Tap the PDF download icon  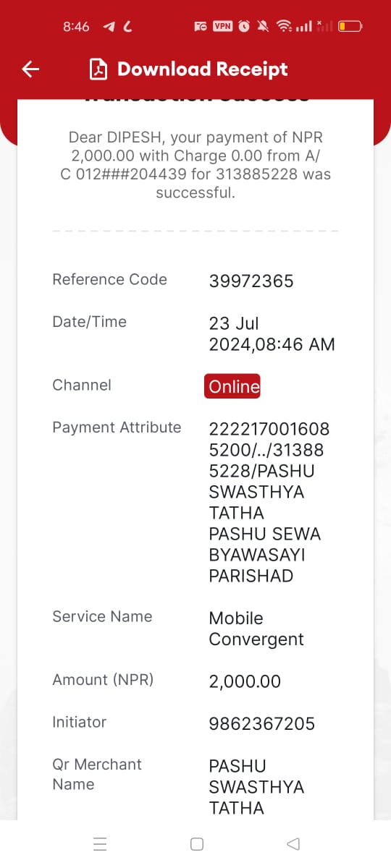(x=98, y=69)
